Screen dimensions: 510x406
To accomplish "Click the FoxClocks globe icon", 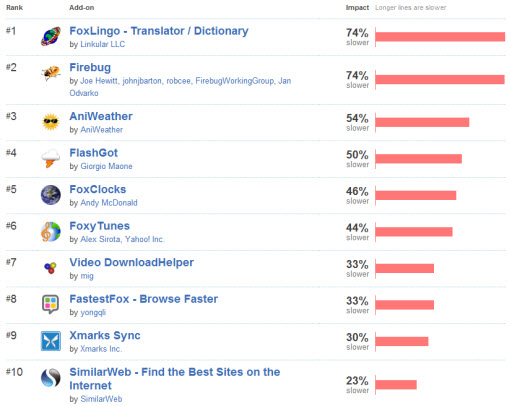I will [x=51, y=195].
